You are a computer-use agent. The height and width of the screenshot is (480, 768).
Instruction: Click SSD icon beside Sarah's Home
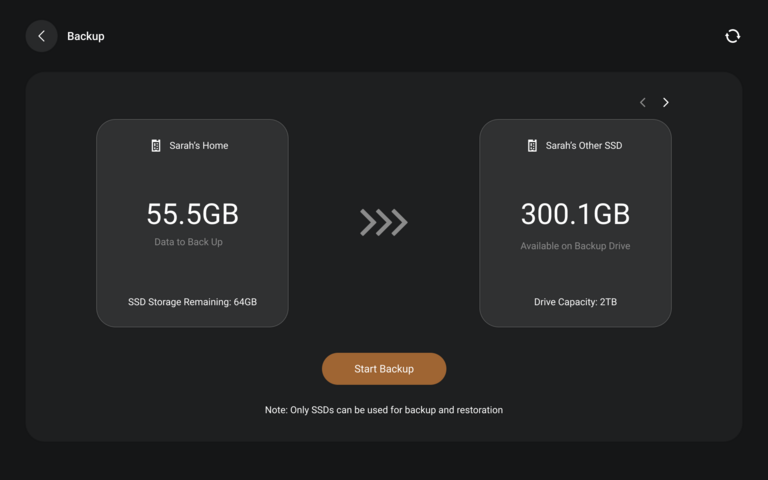tap(156, 145)
